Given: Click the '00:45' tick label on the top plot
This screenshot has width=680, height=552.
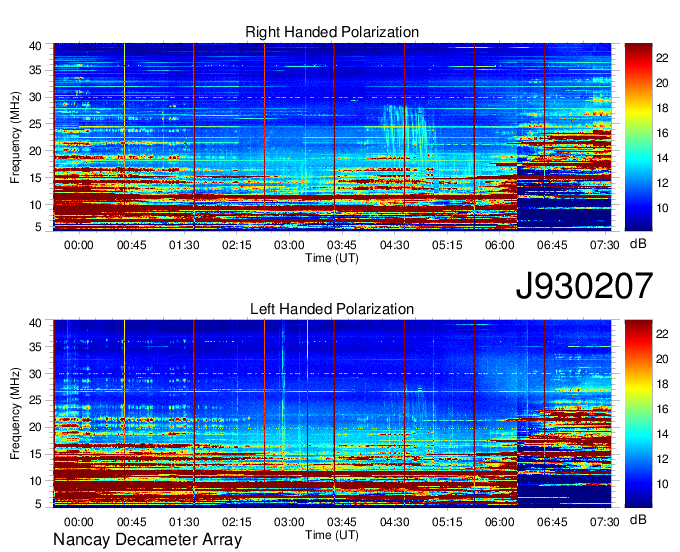Looking at the screenshot, I should [131, 245].
